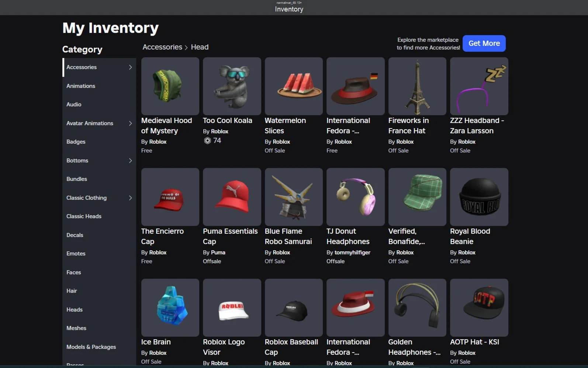Click the Inventory title in the top bar
The width and height of the screenshot is (588, 368).
pos(289,9)
